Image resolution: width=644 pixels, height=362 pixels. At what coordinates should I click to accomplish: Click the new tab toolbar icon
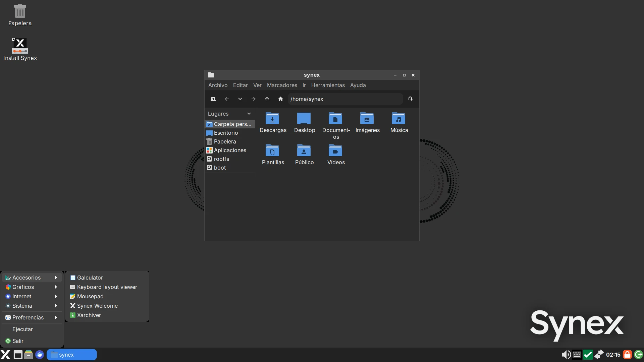213,99
